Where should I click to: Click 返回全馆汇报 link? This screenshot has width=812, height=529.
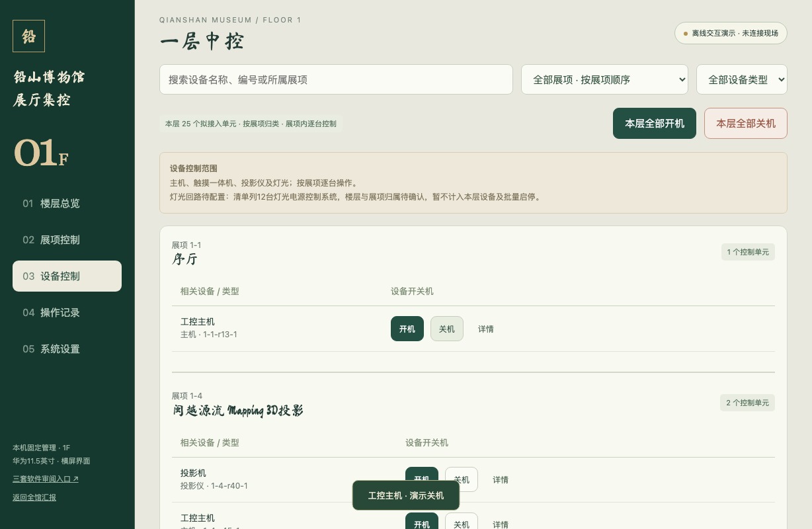point(34,497)
